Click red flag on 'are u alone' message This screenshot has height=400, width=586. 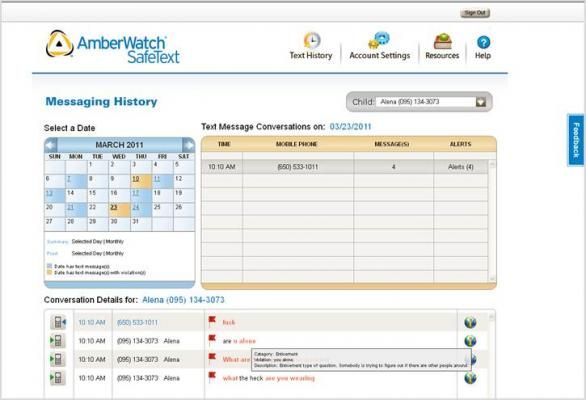coord(212,339)
